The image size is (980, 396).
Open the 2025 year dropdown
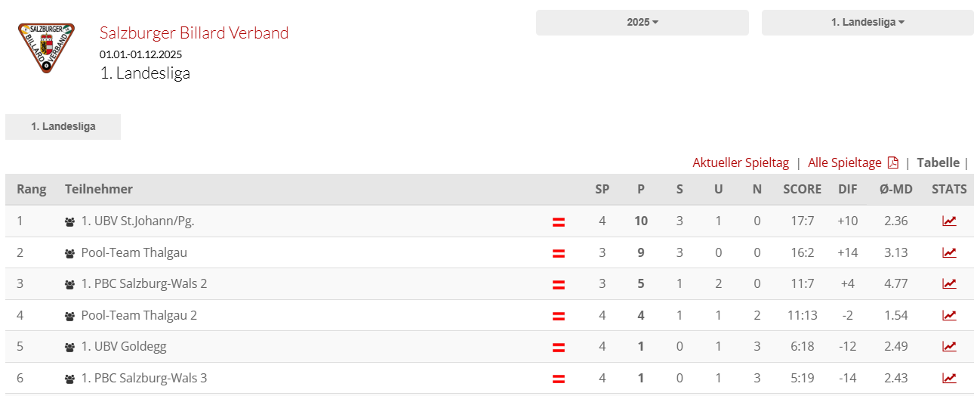click(642, 23)
